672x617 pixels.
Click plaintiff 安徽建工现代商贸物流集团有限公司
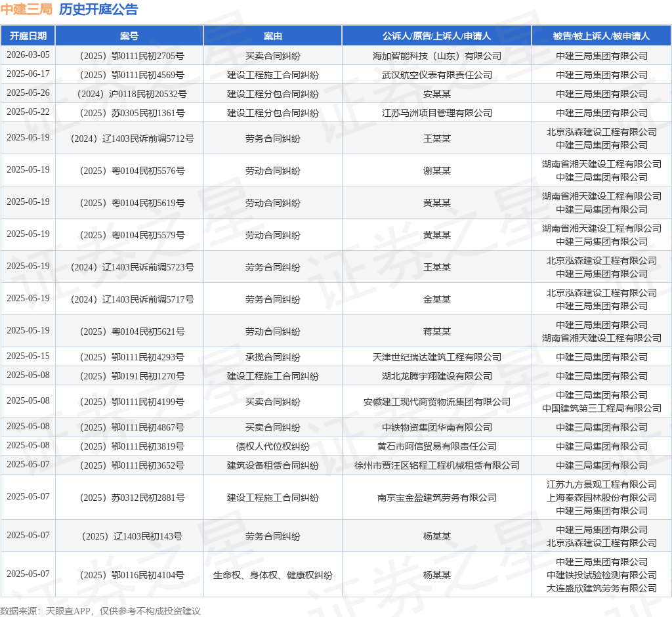(436, 402)
